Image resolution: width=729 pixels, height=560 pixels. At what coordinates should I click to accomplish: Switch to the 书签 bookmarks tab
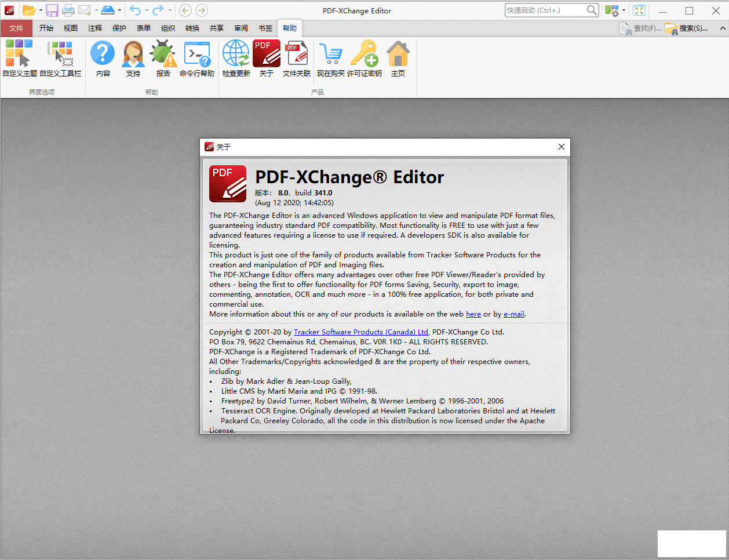point(265,28)
